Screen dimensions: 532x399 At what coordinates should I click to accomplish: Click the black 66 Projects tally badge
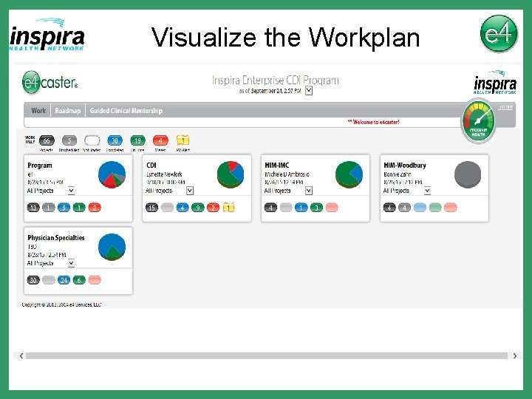(47, 140)
